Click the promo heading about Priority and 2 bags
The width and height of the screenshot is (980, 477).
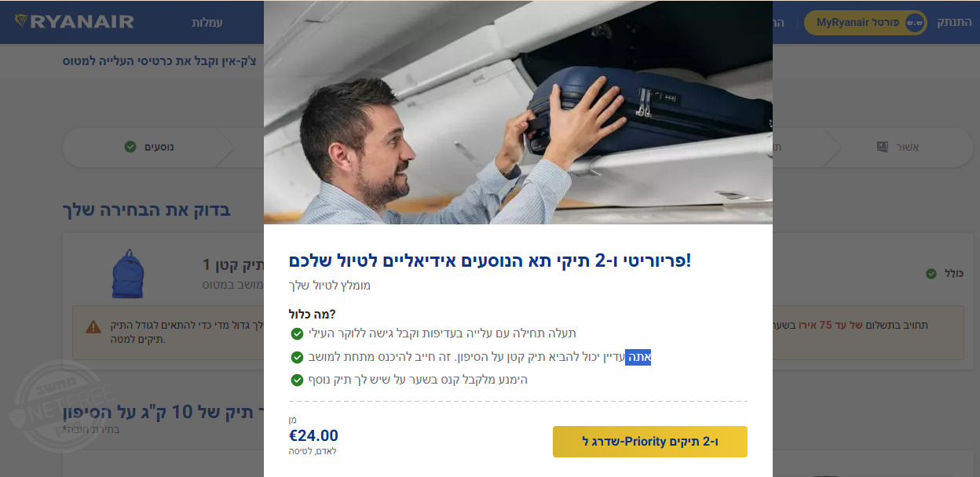coord(490,260)
